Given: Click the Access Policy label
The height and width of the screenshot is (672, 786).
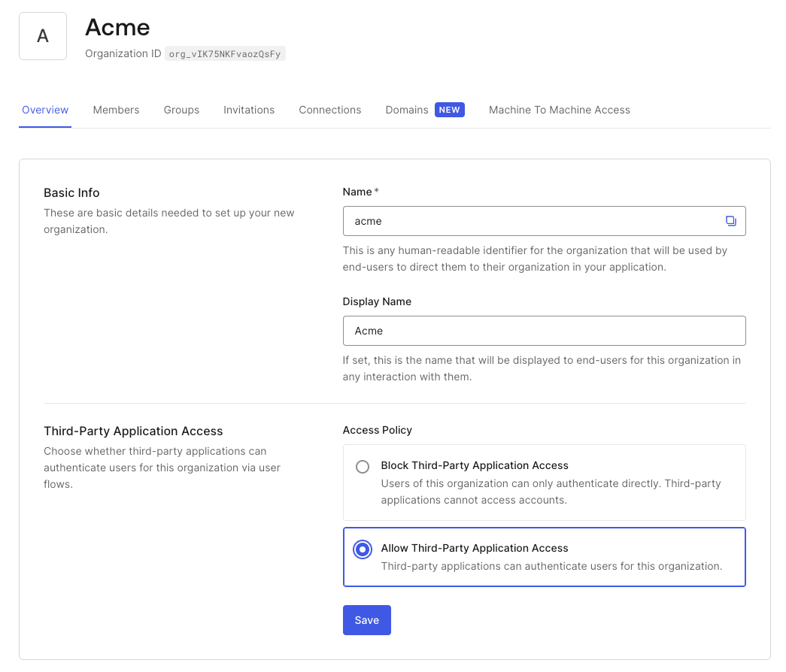Looking at the screenshot, I should tap(378, 430).
